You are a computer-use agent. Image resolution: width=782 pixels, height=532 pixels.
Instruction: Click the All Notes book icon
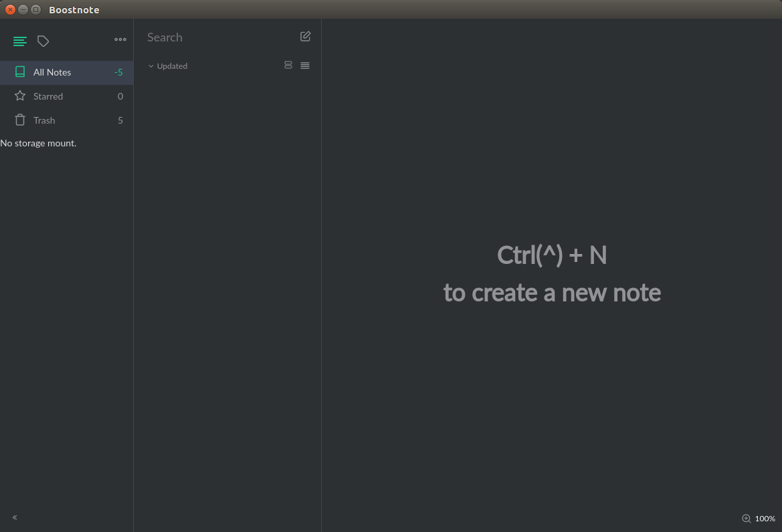click(x=20, y=72)
